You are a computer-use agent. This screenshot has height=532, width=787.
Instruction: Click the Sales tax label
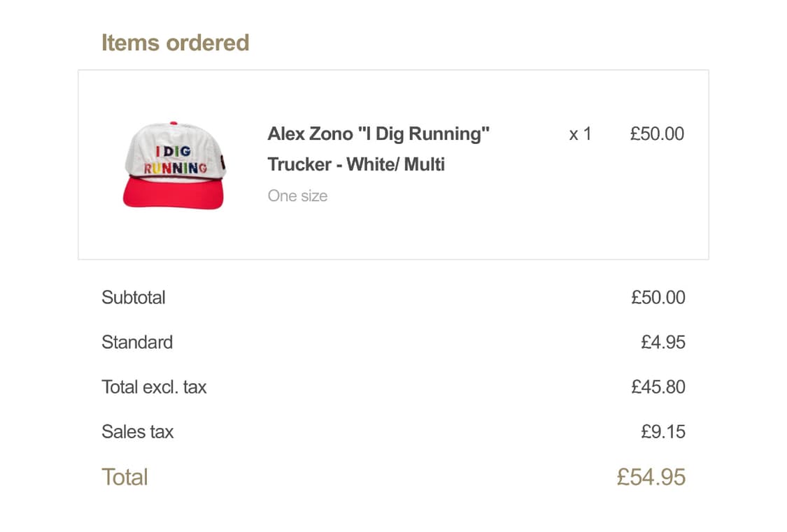pyautogui.click(x=137, y=431)
